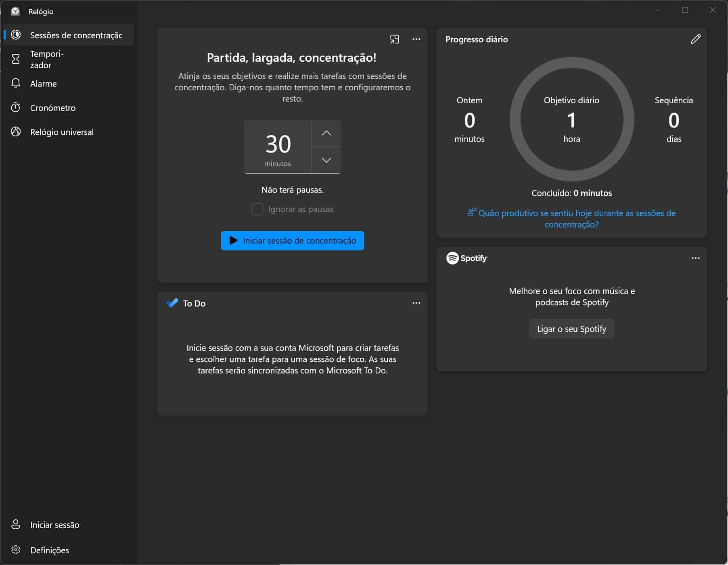Click the Spotify logo
Screen dimensions: 728x565
tap(467, 258)
